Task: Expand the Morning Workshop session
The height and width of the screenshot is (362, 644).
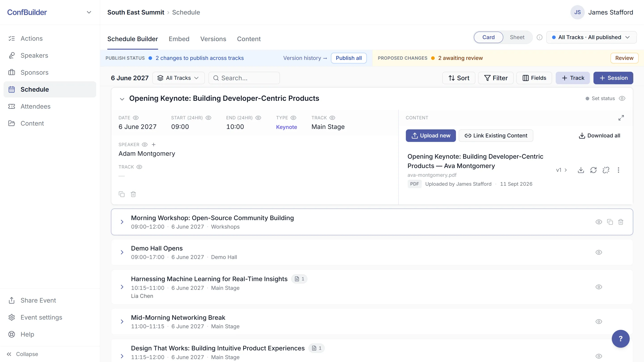Action: coord(122,222)
